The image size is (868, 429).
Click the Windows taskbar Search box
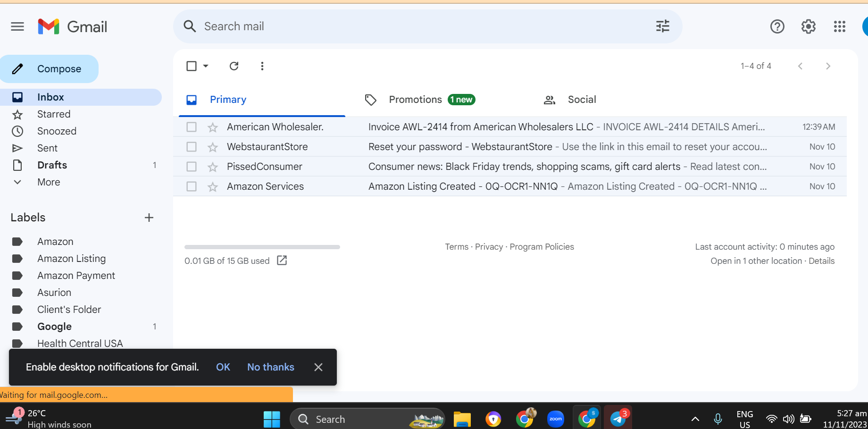pyautogui.click(x=367, y=419)
